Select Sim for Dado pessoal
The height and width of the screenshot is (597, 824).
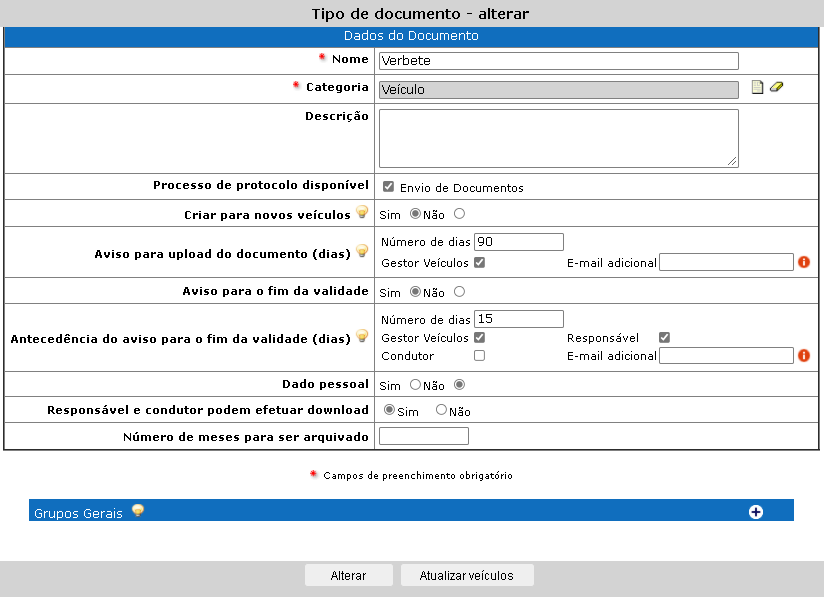coord(415,385)
